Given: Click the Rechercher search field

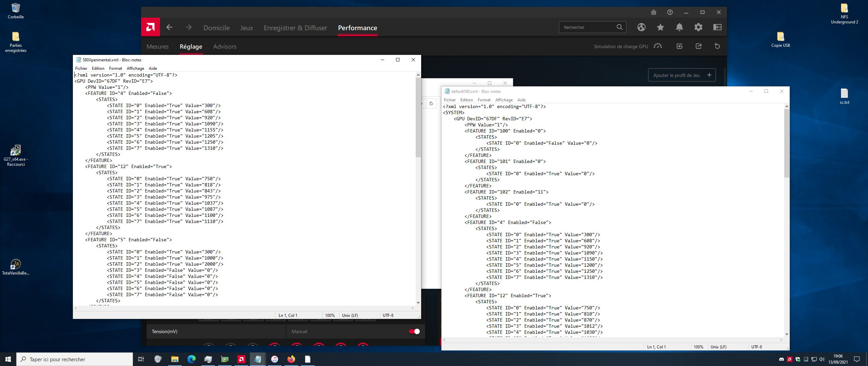Looking at the screenshot, I should [x=588, y=27].
